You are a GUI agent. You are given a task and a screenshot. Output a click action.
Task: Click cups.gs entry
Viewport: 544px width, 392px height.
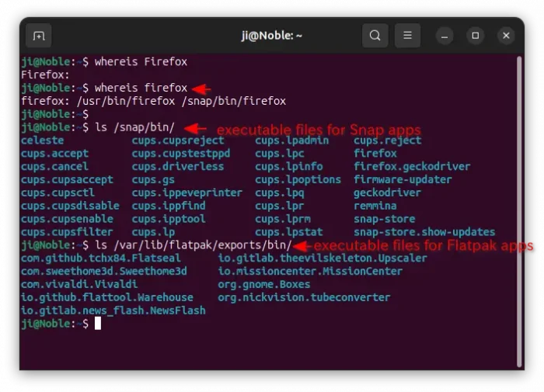click(x=153, y=180)
